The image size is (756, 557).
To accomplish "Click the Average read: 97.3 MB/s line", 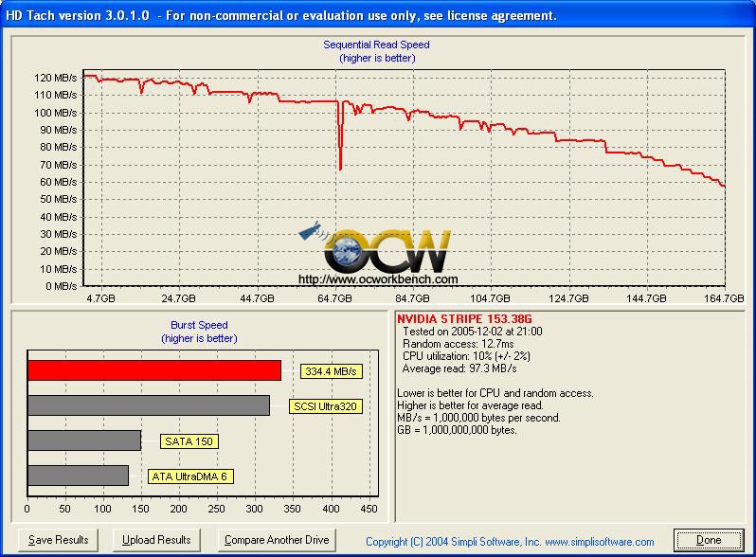I will pyautogui.click(x=459, y=368).
